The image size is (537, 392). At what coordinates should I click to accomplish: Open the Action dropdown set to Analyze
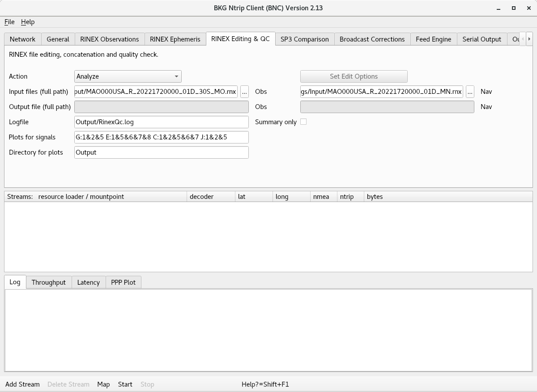point(128,76)
